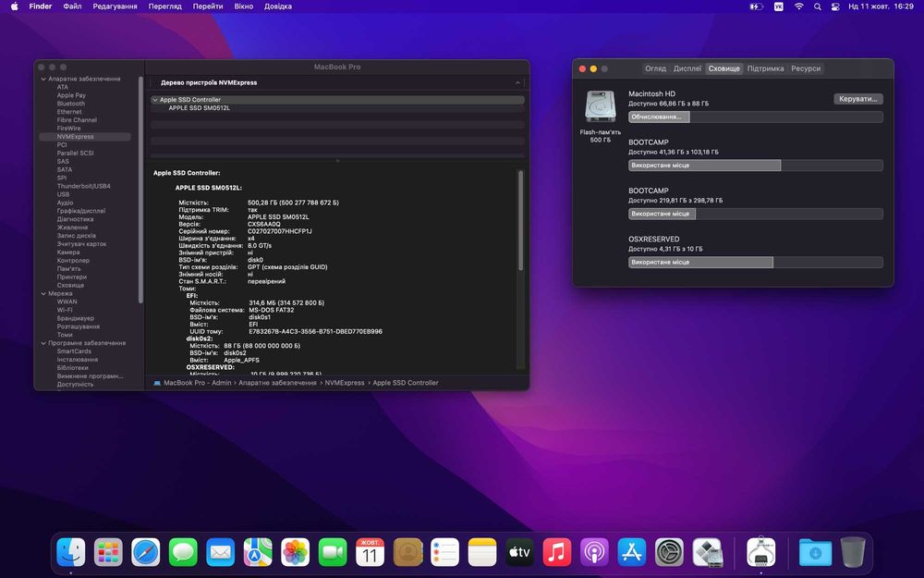Open the Finder menu in menu bar
This screenshot has width=924, height=578.
coord(41,6)
